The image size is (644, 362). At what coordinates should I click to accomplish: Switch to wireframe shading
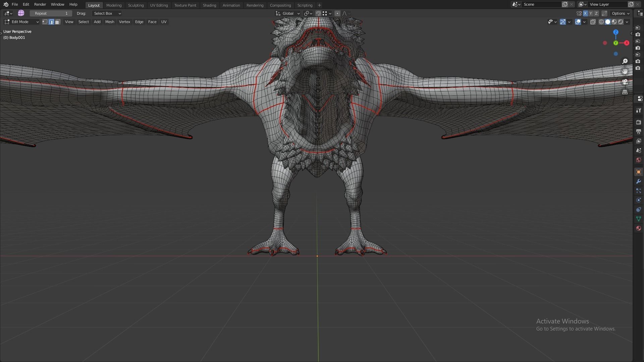tap(601, 22)
